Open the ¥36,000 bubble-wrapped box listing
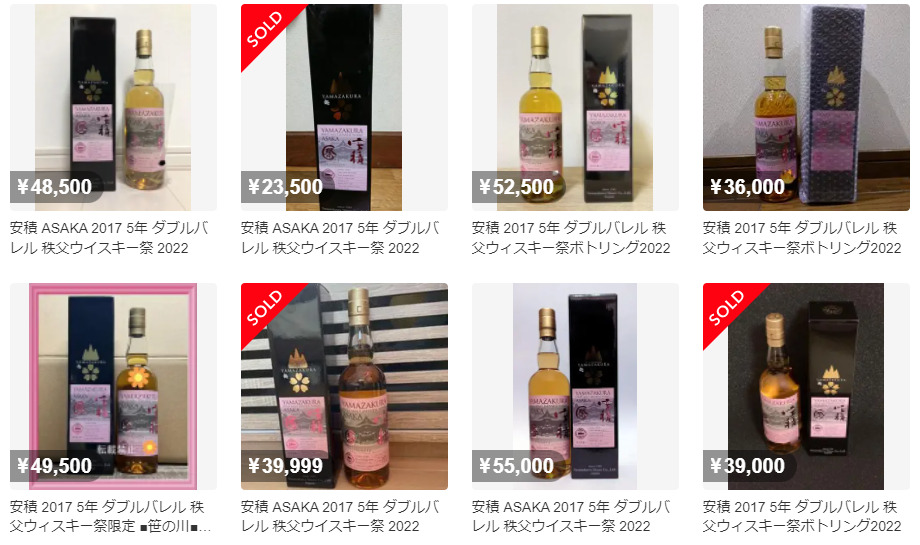The width and height of the screenshot is (920, 545). [807, 107]
